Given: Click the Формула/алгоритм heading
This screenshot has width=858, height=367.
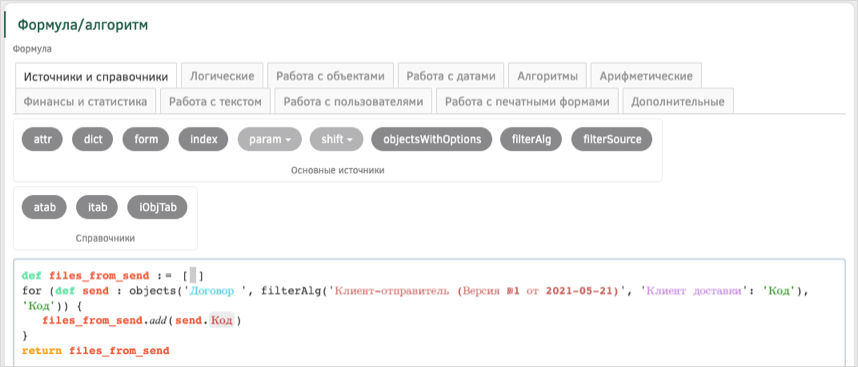Looking at the screenshot, I should click(x=83, y=25).
